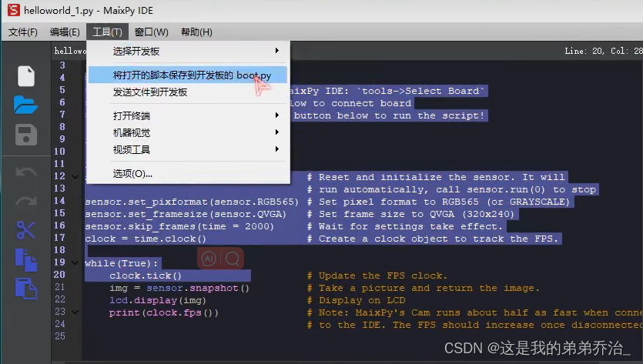Expand the 选择开发板 submenu
Screen dimensions: 643x364
pyautogui.click(x=188, y=51)
